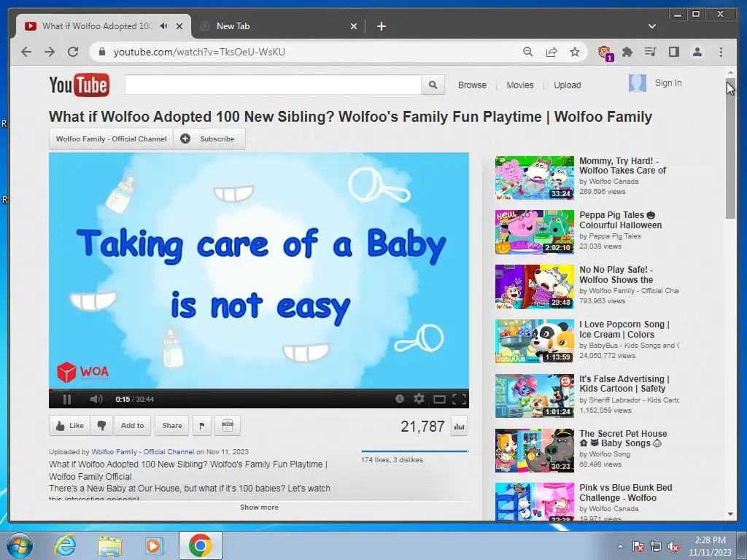Reload the current page
The height and width of the screenshot is (560, 747).
pyautogui.click(x=73, y=52)
